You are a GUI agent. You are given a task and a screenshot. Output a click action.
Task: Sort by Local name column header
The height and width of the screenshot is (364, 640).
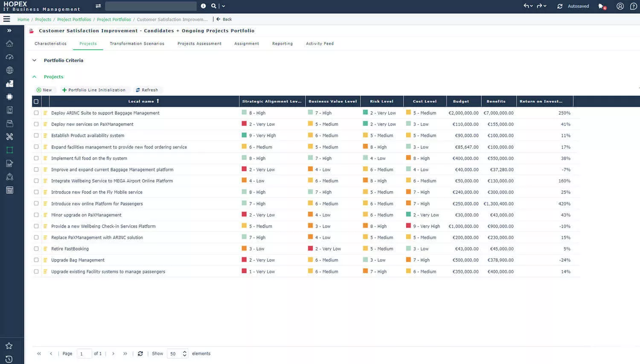(x=144, y=101)
